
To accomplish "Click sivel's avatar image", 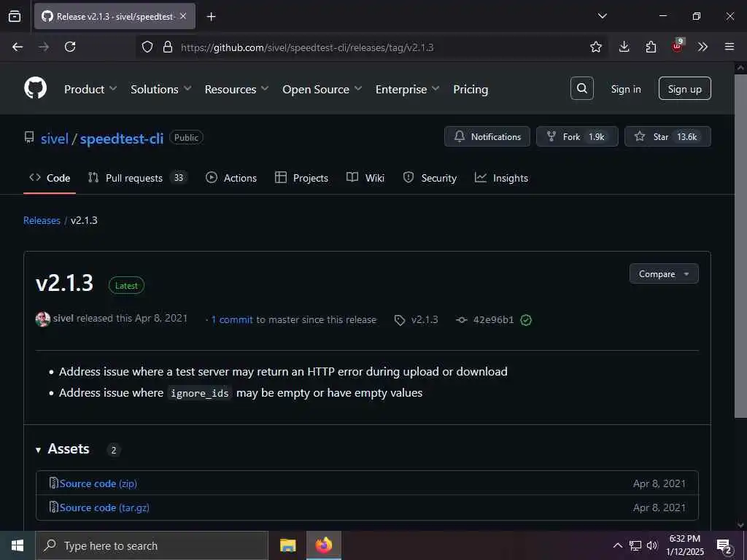I will (x=43, y=319).
